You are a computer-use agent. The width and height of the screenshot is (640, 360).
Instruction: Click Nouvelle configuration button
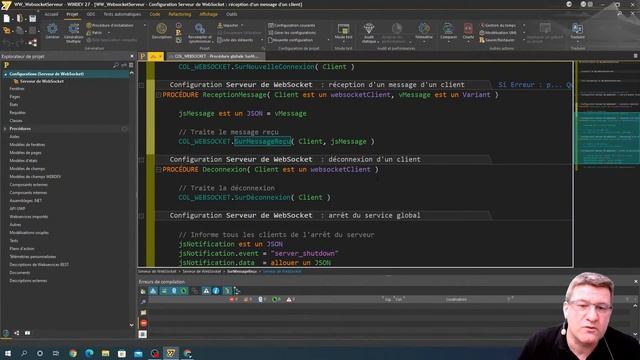click(290, 40)
